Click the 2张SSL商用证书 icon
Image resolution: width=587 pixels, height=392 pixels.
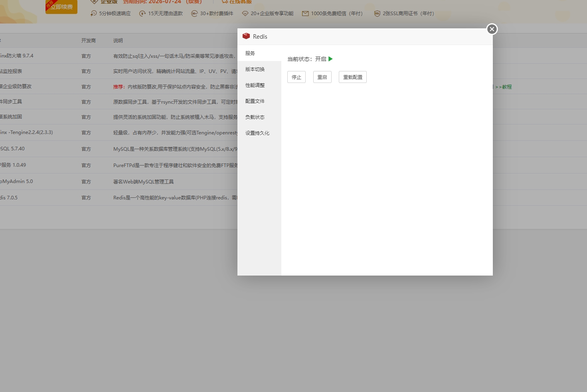377,13
